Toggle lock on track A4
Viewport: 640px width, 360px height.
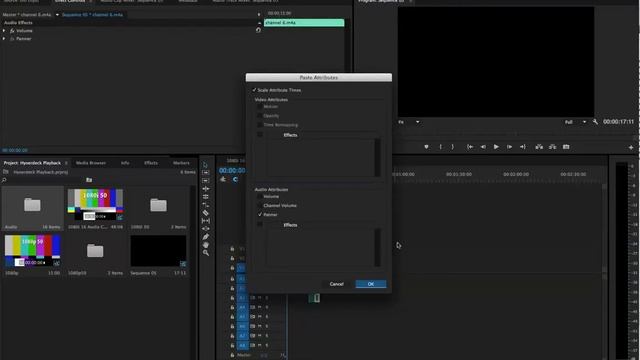point(232,307)
